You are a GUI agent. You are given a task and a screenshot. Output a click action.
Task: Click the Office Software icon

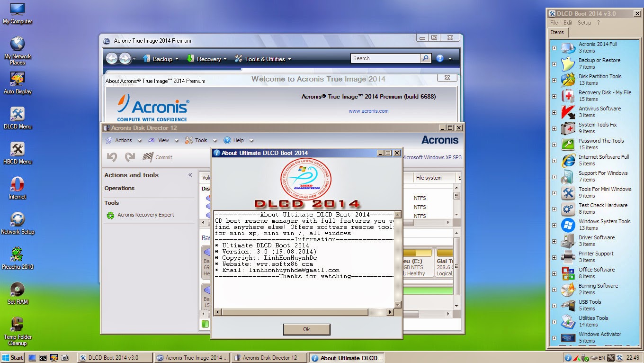point(568,273)
